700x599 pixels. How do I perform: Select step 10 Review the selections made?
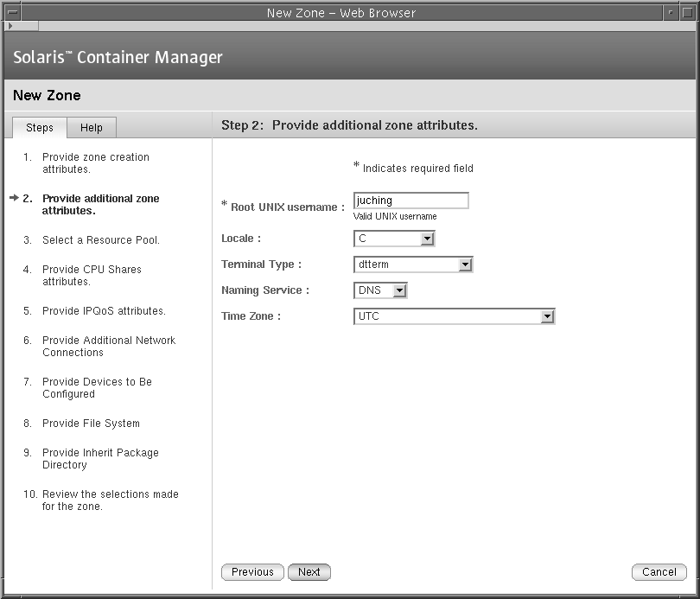[111, 500]
